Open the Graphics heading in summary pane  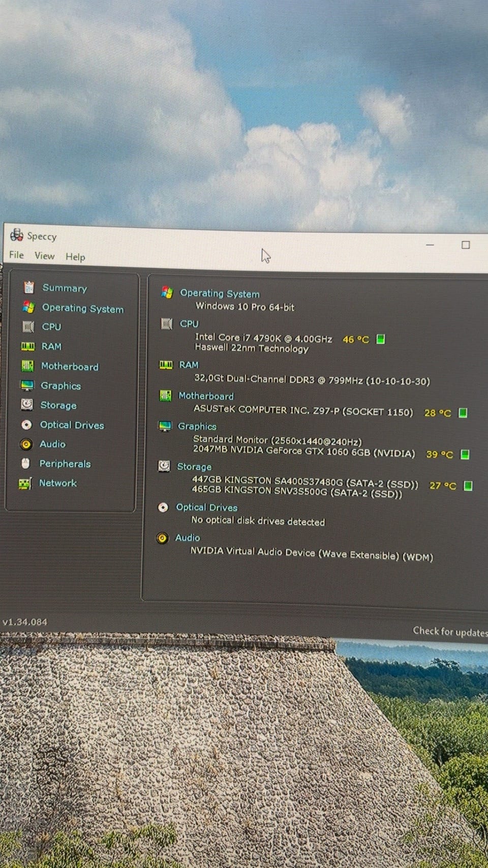coord(197,426)
